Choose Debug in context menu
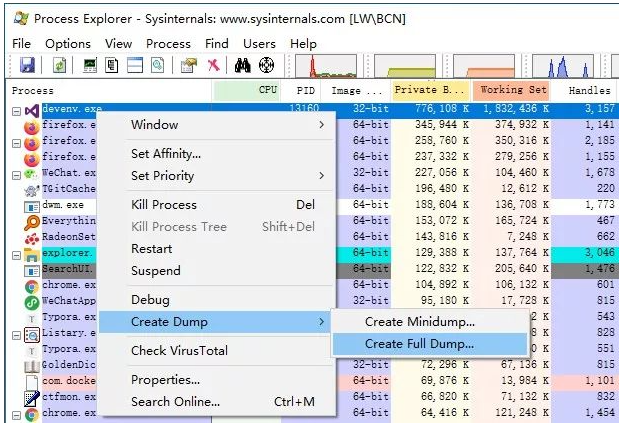The image size is (623, 426). pos(217,300)
